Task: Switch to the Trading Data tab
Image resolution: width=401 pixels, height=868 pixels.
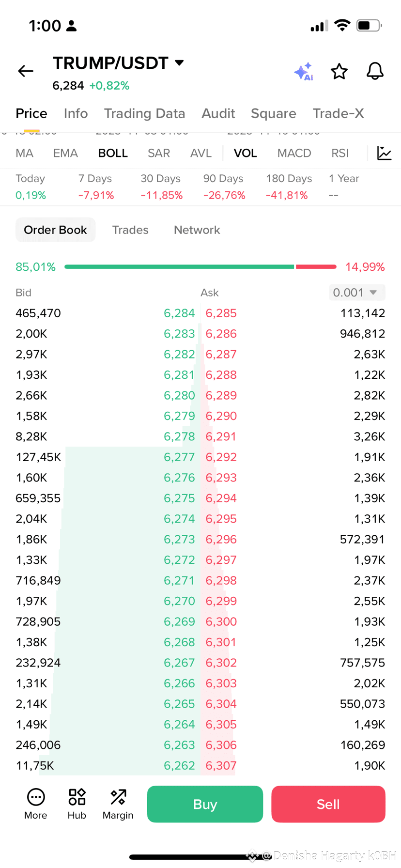Action: pyautogui.click(x=144, y=113)
